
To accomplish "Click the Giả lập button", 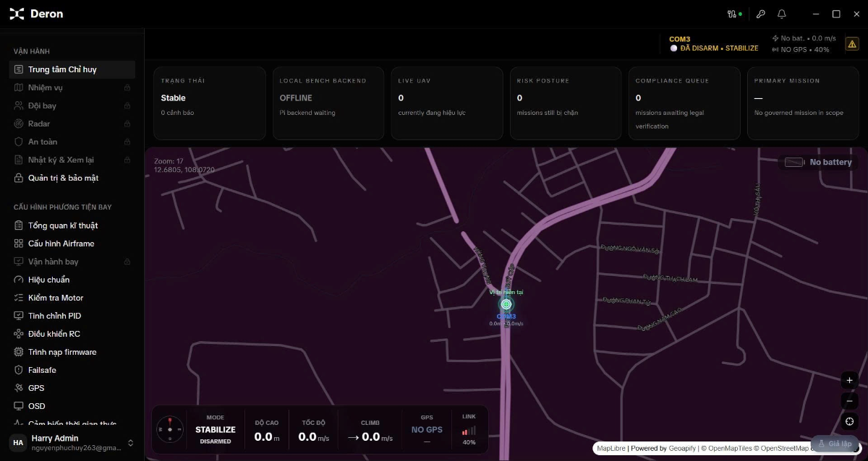I will (835, 444).
